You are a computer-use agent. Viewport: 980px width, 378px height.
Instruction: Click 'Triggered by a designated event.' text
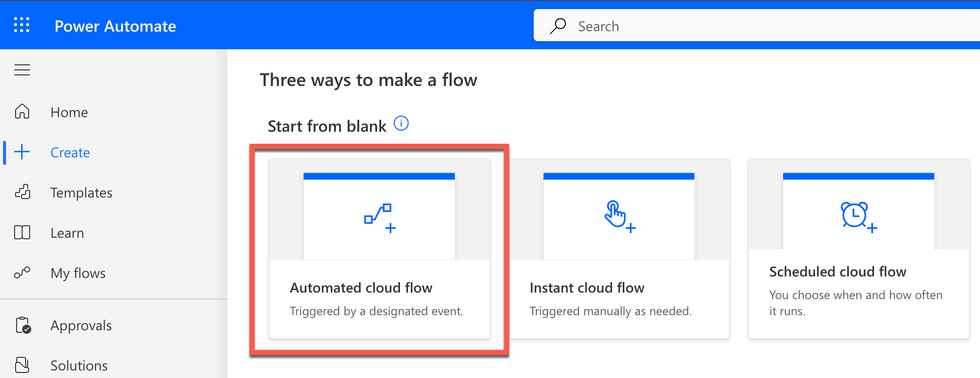pos(376,311)
